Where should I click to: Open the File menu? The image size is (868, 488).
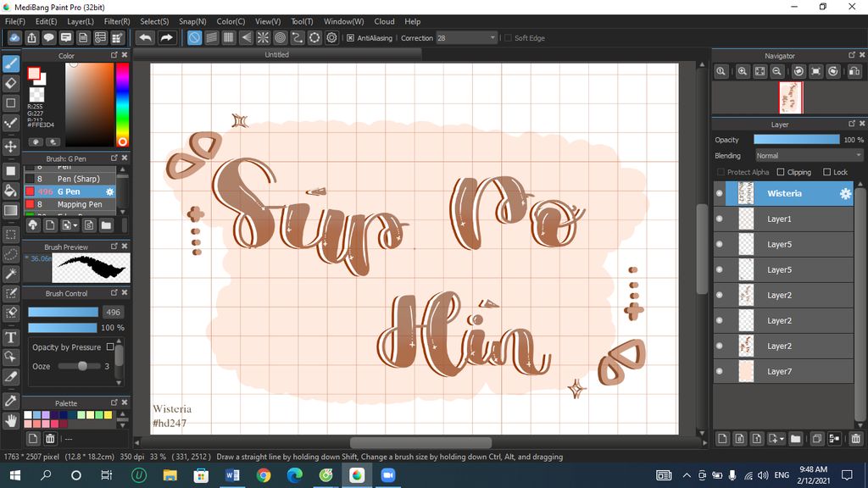pyautogui.click(x=15, y=21)
